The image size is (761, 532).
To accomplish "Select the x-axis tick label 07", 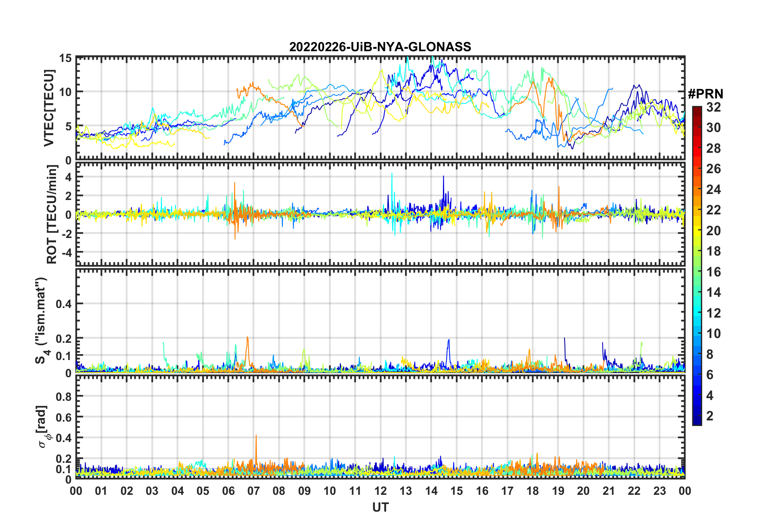I will tap(254, 491).
